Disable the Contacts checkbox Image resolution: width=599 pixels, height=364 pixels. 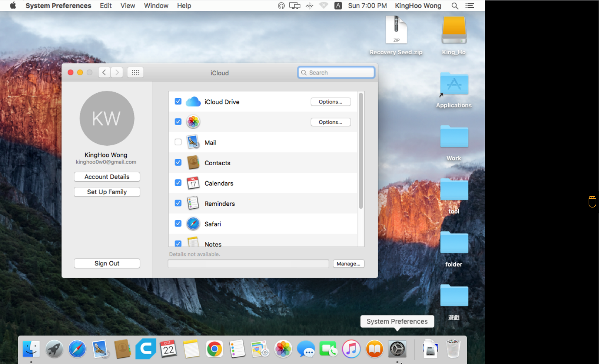[x=178, y=162]
